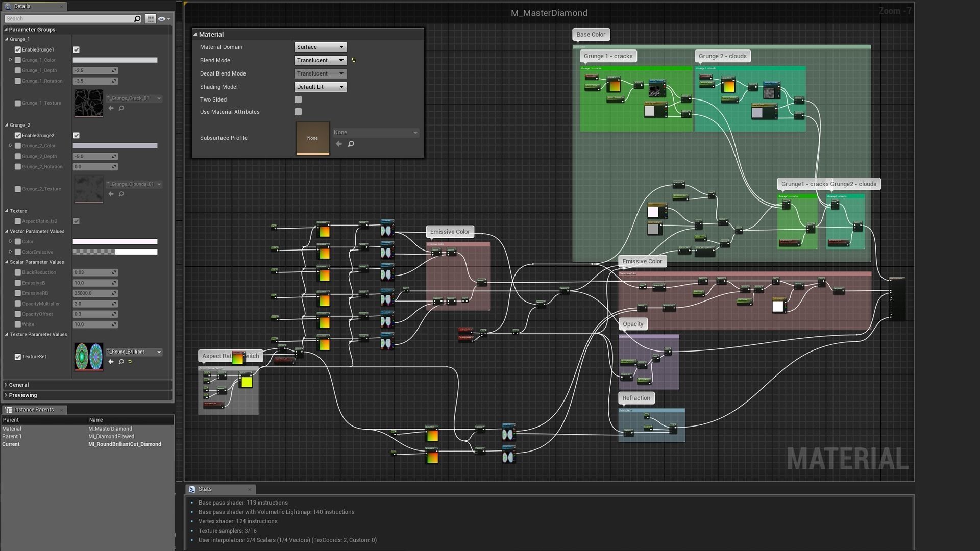Browse to Subsurface Profile asset in content browser
The height and width of the screenshot is (551, 980).
pyautogui.click(x=351, y=144)
